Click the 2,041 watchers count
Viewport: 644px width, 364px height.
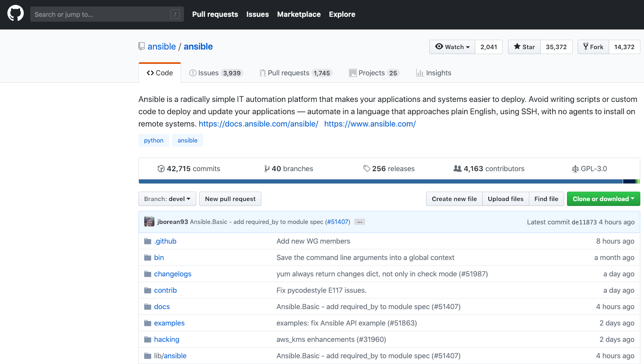[x=489, y=47]
